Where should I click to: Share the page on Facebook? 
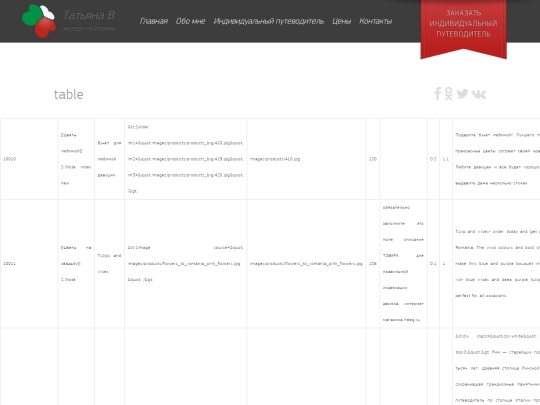point(437,93)
